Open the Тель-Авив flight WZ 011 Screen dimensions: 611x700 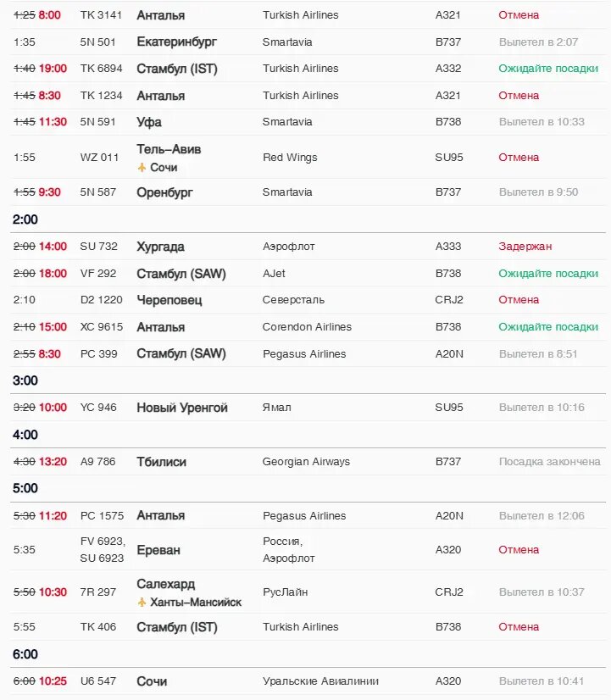point(308,157)
